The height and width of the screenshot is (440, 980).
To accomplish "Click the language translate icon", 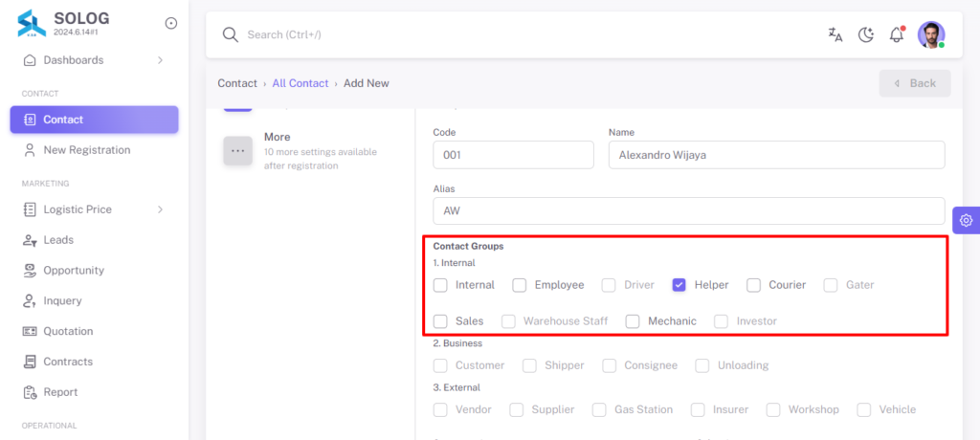I will tap(835, 34).
